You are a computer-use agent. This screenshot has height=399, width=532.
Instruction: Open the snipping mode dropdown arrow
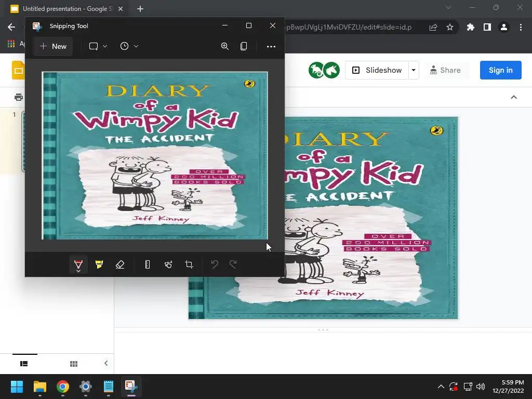[x=105, y=46]
